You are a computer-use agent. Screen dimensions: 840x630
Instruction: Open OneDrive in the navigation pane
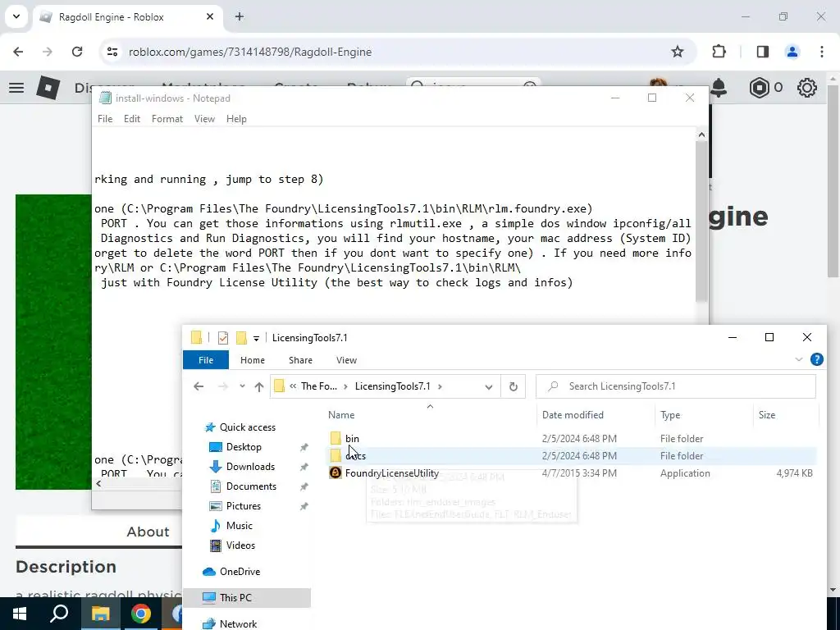click(x=240, y=572)
